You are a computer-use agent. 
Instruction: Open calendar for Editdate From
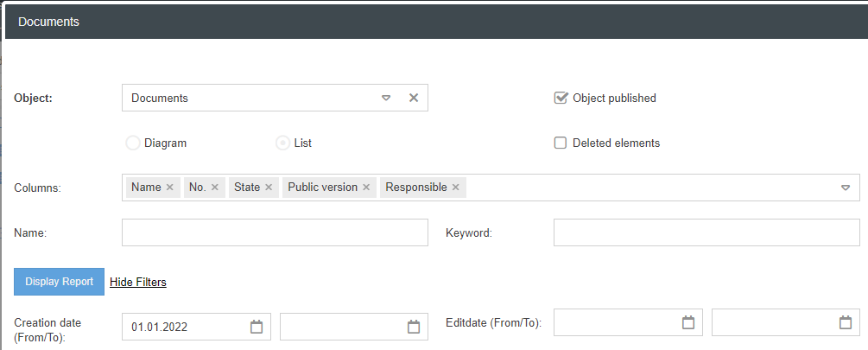pos(688,322)
